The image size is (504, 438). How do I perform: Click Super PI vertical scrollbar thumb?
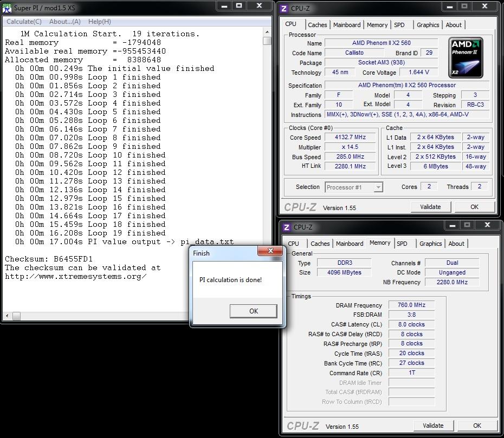[x=267, y=41]
